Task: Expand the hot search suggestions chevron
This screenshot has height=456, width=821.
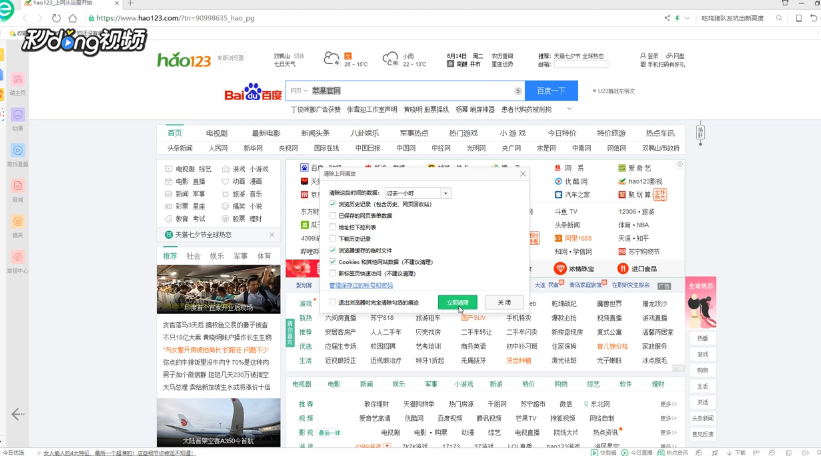Action: pos(569,109)
